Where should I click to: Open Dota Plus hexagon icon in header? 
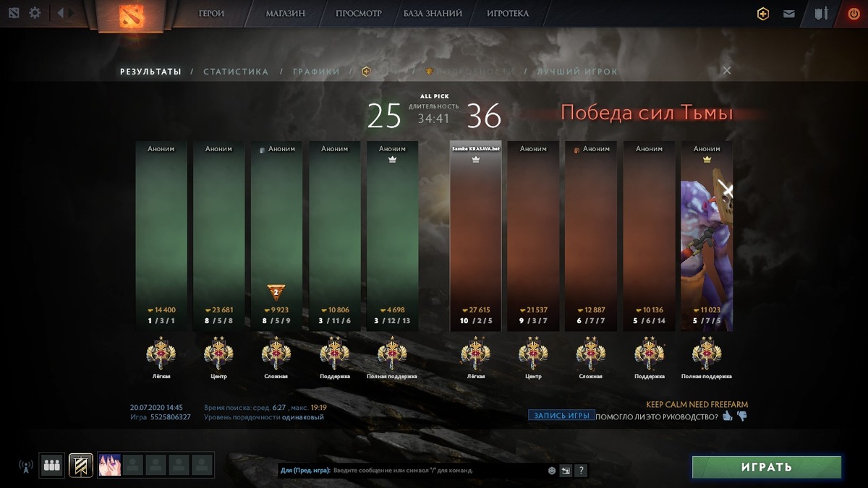763,14
